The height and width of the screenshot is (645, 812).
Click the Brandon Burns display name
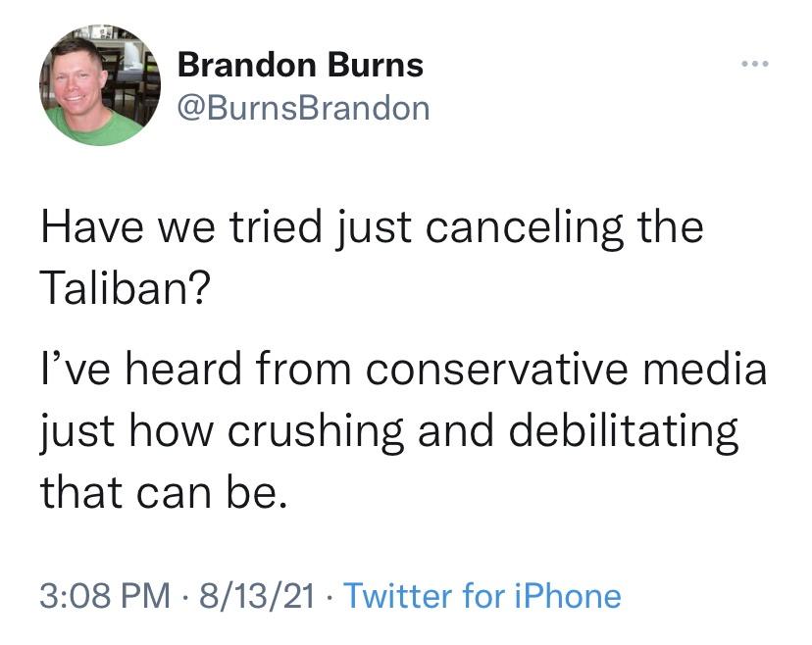point(299,67)
